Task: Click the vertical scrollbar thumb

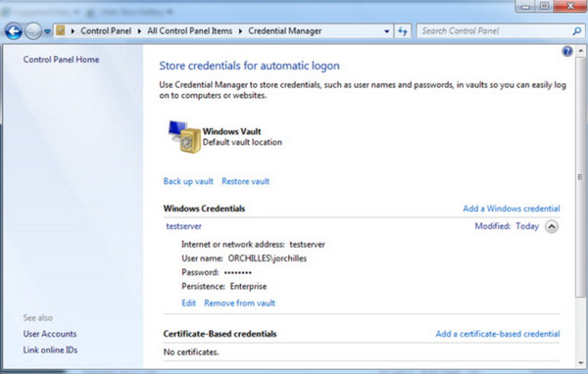Action: (x=580, y=177)
